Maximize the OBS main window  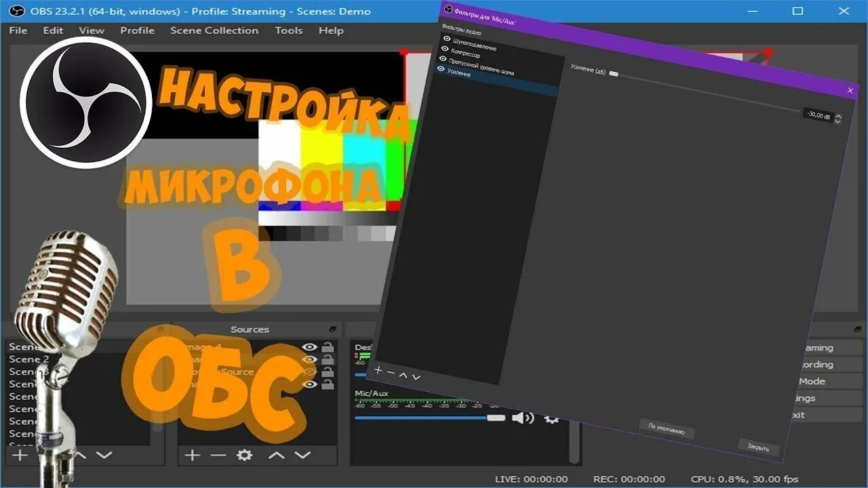pos(797,11)
